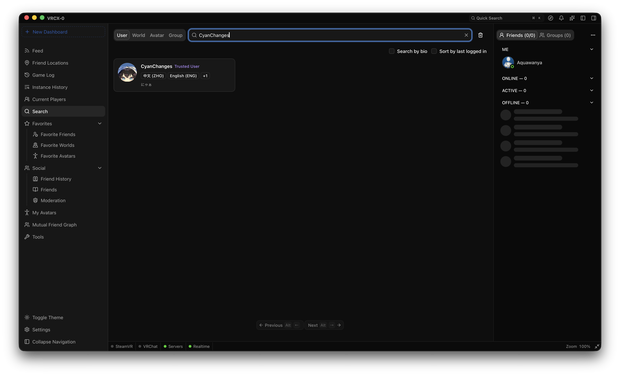
Task: Switch to the Group search tab
Action: 175,35
